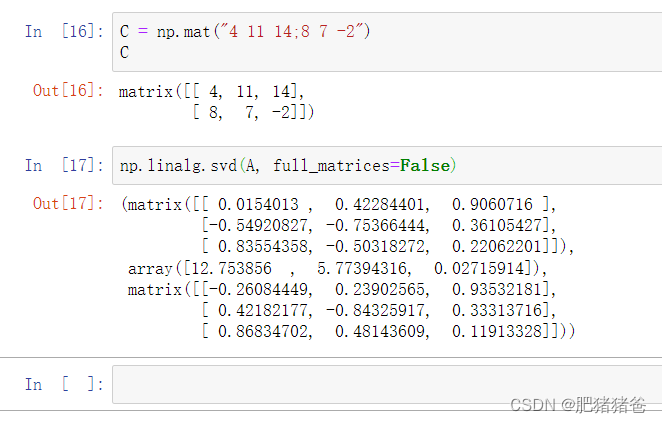The width and height of the screenshot is (662, 423).
Task: Click the lone C on cell 16's second line
Action: point(124,52)
